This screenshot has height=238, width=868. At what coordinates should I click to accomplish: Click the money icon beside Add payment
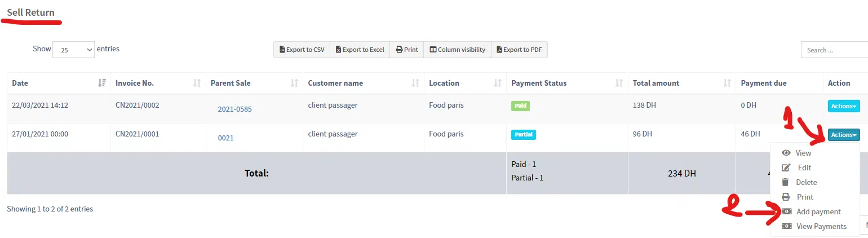[786, 211]
